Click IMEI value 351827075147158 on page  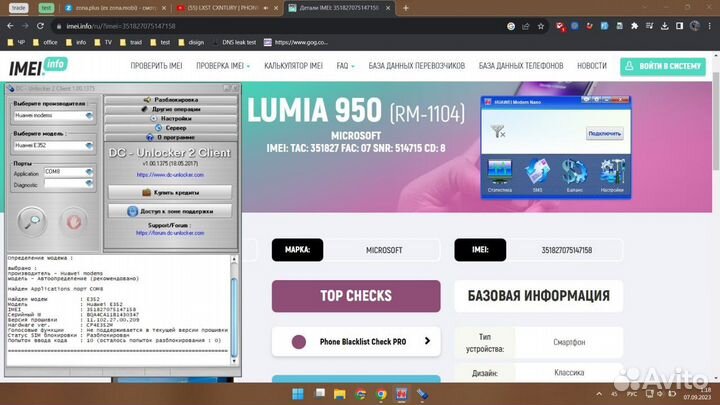tap(566, 250)
